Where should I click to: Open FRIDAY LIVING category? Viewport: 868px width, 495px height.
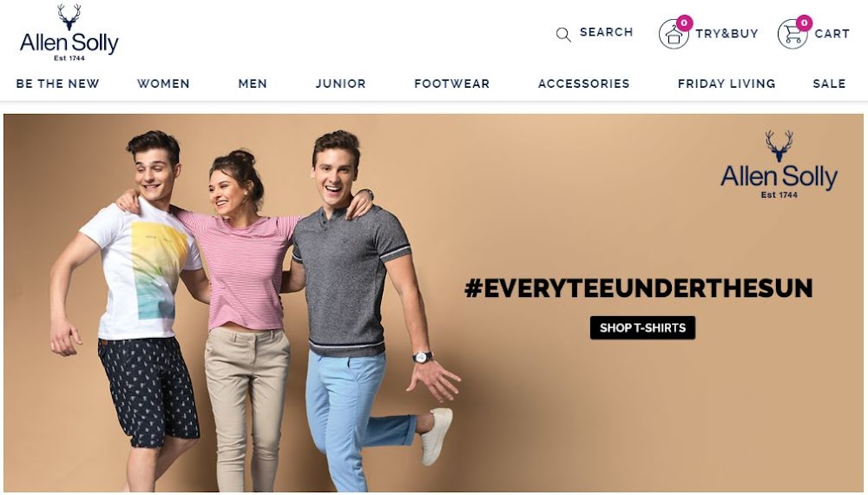pyautogui.click(x=727, y=83)
